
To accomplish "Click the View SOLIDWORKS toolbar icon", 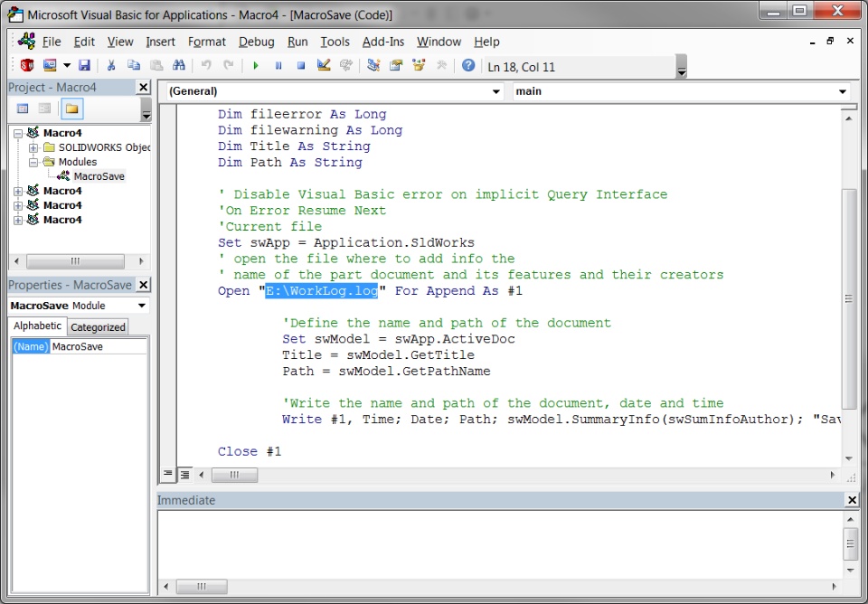I will (x=26, y=65).
